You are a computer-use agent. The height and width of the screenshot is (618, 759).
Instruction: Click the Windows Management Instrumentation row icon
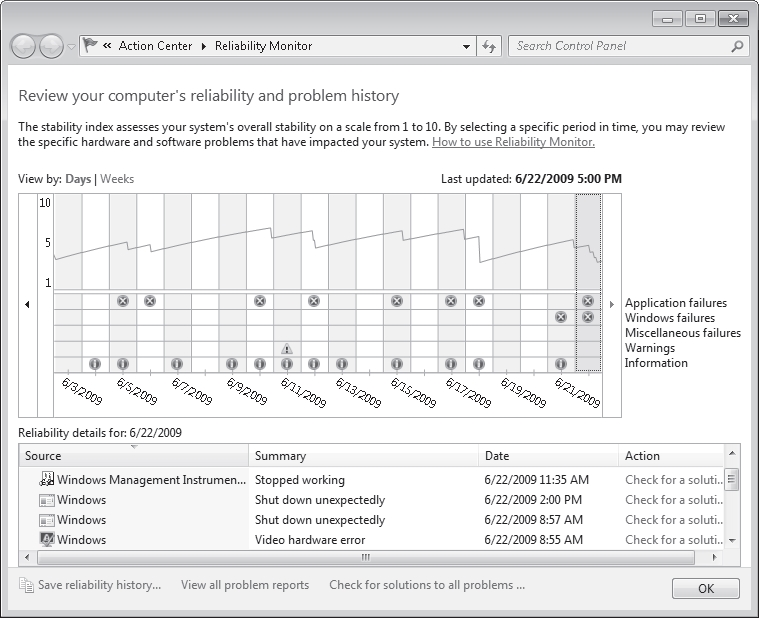click(46, 480)
